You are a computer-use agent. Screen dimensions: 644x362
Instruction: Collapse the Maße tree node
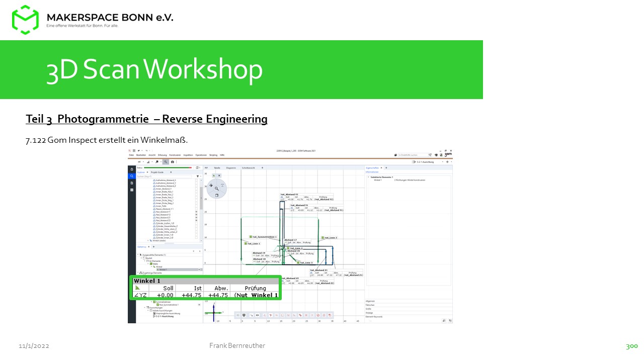pyautogui.click(x=148, y=263)
